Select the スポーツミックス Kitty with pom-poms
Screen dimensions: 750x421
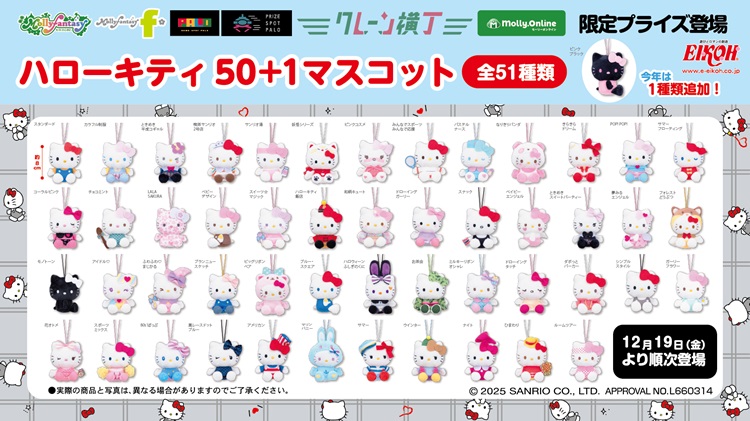point(116,362)
